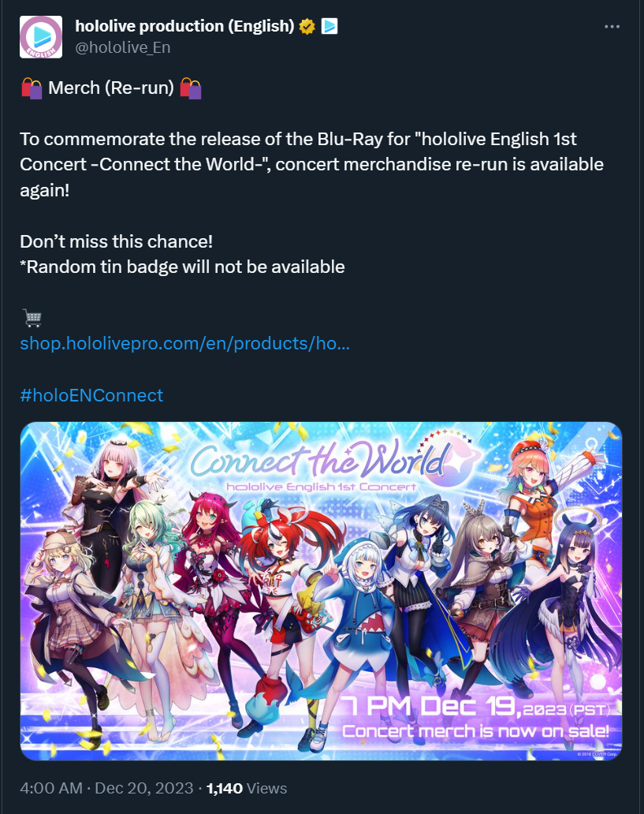The width and height of the screenshot is (644, 814).
Task: Open the @hololive_En handle
Action: pyautogui.click(x=122, y=47)
